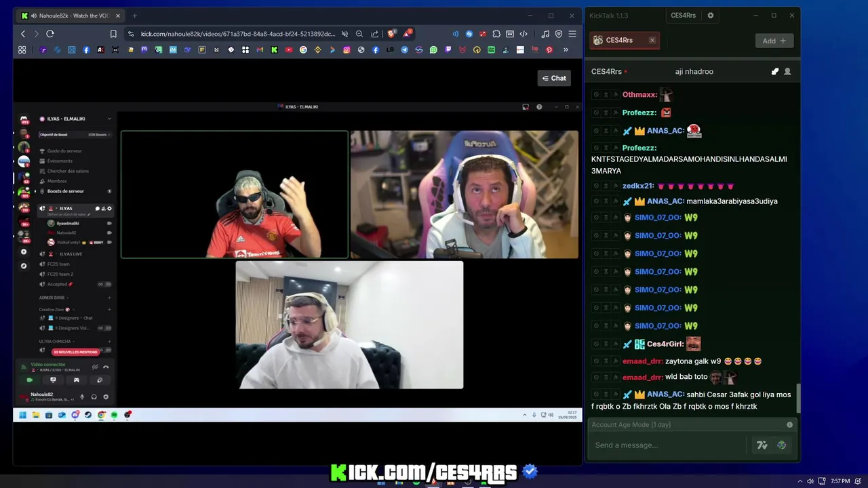
Task: Show hidden bookmarks via the double chevron
Action: (566, 49)
